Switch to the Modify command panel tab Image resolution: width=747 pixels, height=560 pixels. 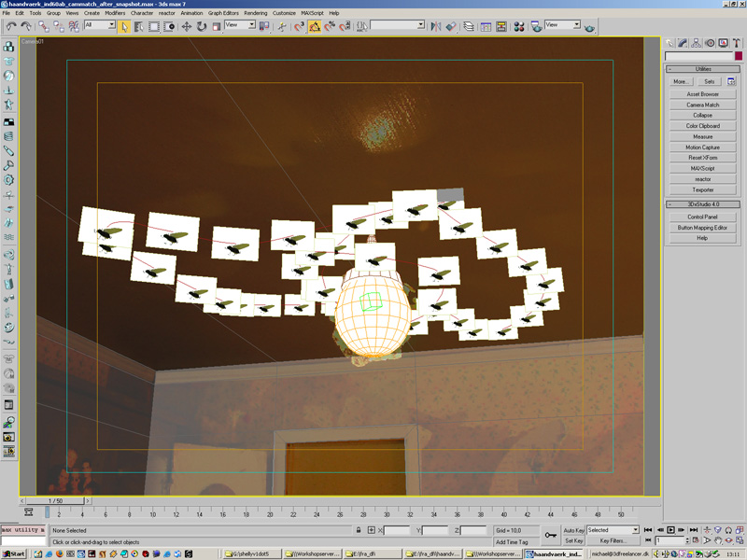coord(683,43)
